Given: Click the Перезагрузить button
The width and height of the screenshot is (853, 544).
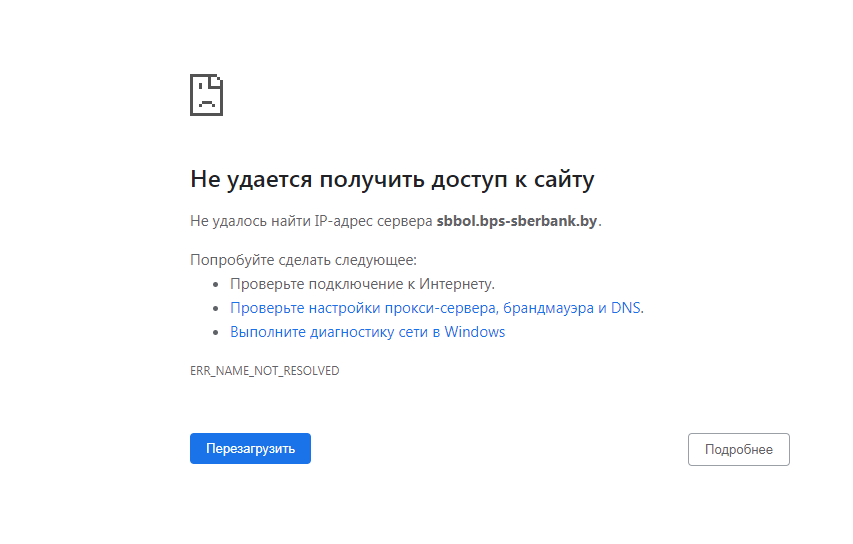Looking at the screenshot, I should (250, 449).
